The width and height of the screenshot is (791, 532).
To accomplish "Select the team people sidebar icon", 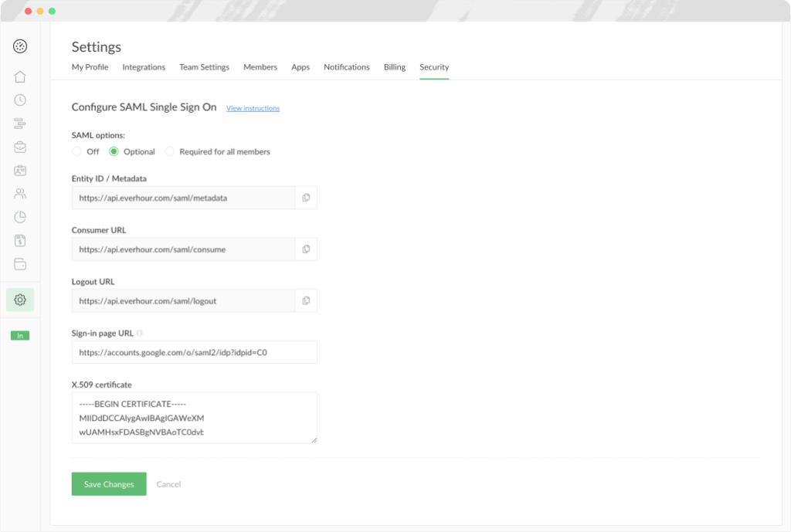I will (19, 193).
